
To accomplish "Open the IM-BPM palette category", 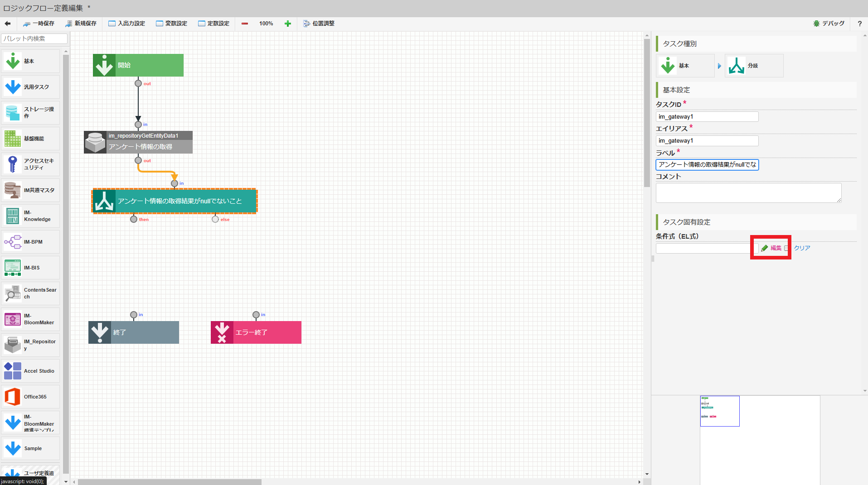I will (x=30, y=241).
